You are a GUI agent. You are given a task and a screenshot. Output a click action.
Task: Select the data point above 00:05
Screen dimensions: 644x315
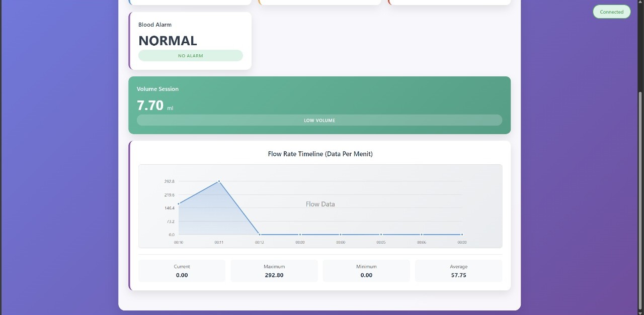(x=381, y=235)
